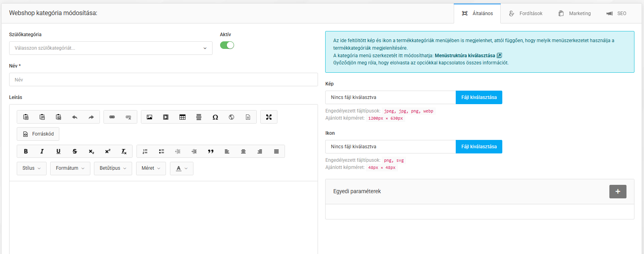Open the SEO tab
This screenshot has height=254, width=644.
tap(616, 14)
